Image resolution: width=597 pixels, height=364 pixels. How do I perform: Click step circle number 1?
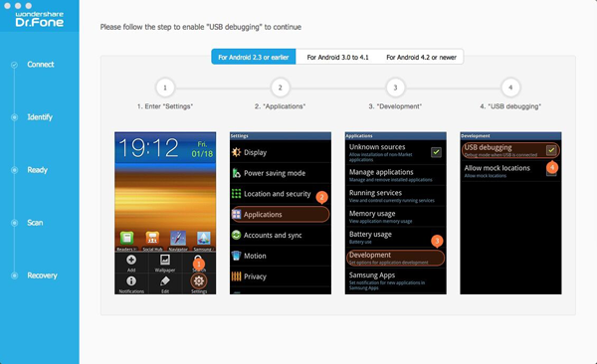(x=165, y=88)
